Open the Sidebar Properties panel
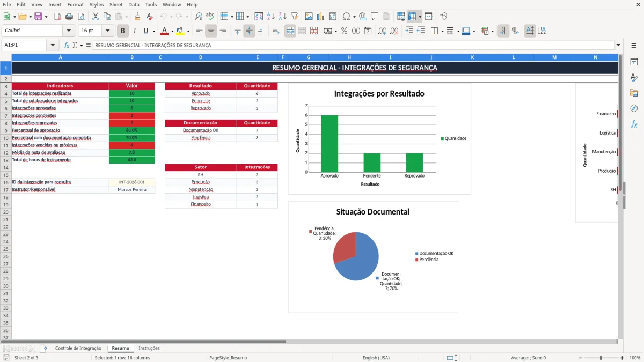644x362 pixels. coord(634,62)
